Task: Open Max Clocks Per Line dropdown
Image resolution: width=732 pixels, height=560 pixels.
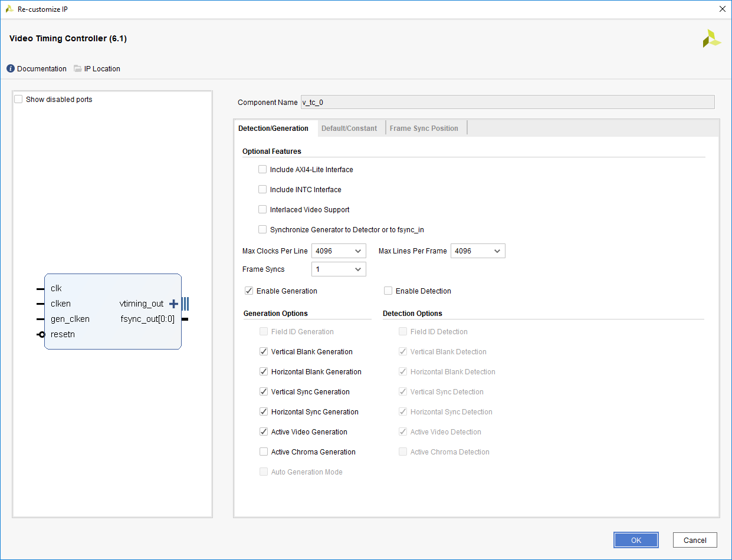Action: click(339, 251)
